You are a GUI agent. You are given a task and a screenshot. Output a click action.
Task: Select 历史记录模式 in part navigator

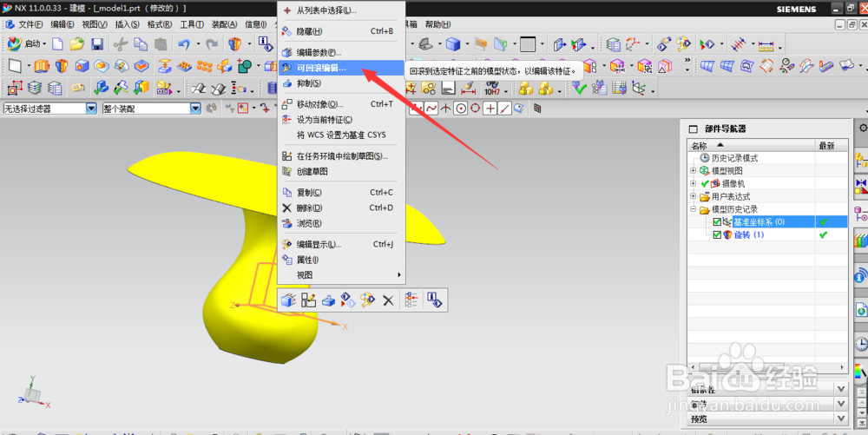734,158
